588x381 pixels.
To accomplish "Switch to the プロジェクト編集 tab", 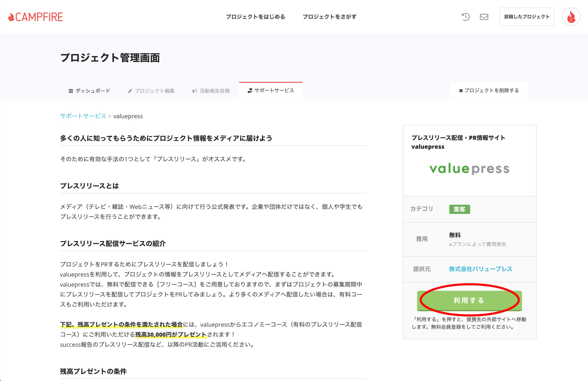I will pyautogui.click(x=155, y=91).
